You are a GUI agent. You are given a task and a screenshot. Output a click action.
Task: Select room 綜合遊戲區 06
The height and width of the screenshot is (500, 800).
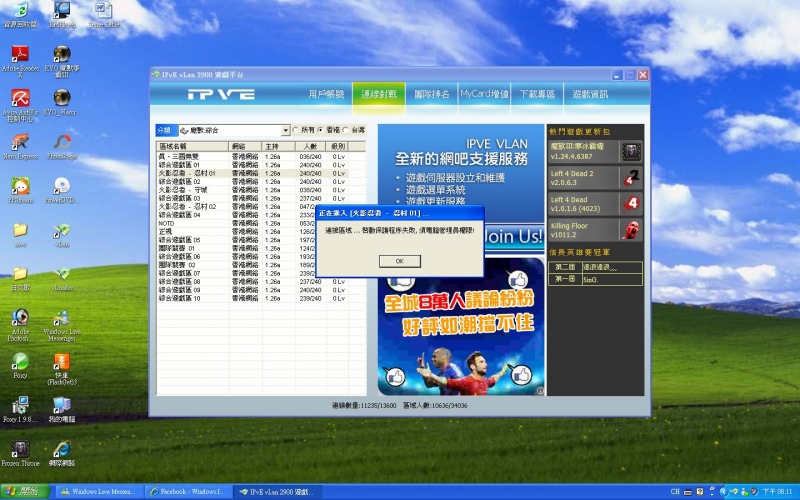[x=236, y=257]
